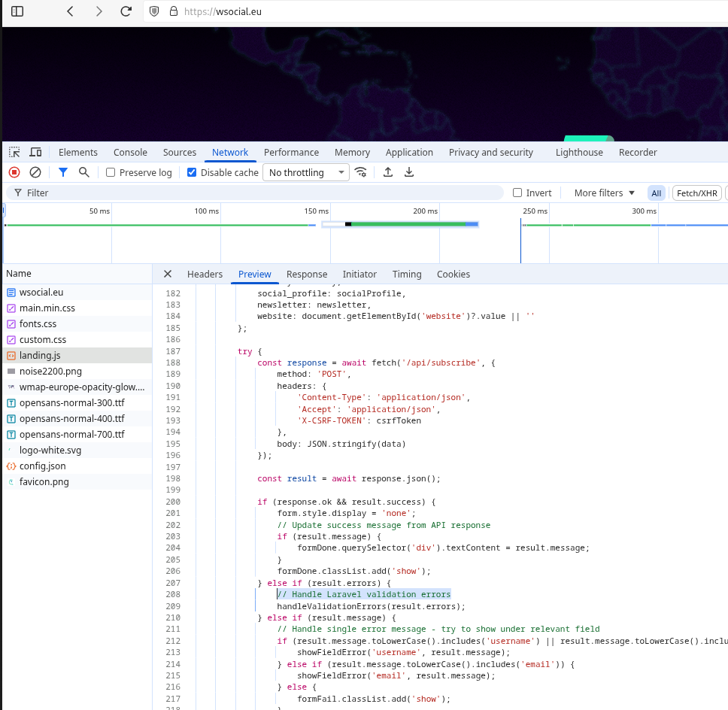728x710 pixels.
Task: Reload the page in browser toolbar
Action: pyautogui.click(x=126, y=11)
